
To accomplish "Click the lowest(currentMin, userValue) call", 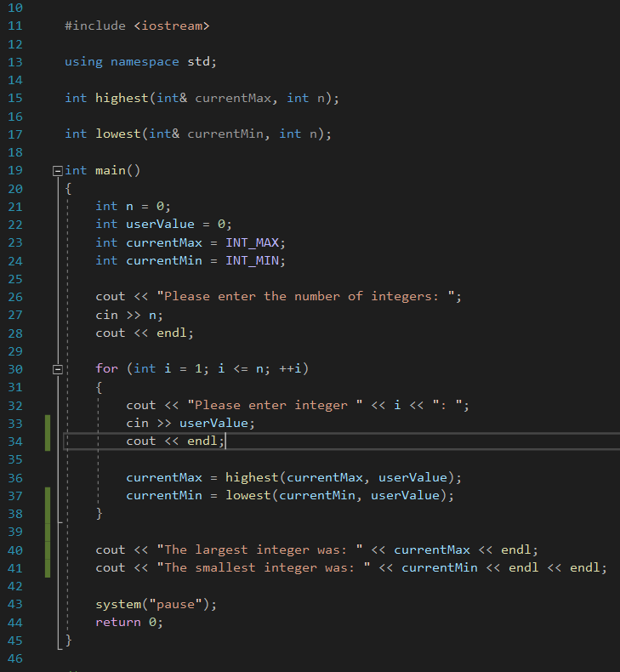I will [336, 496].
